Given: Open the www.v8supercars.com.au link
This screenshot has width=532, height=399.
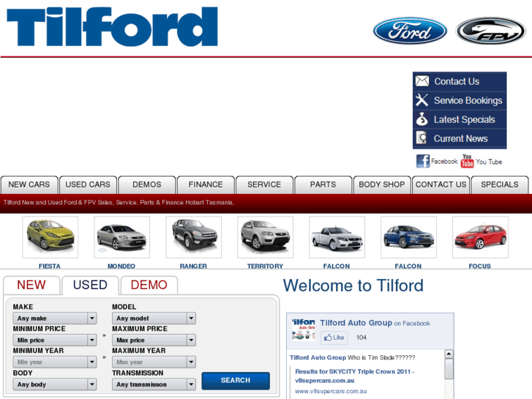Looking at the screenshot, I should [331, 391].
